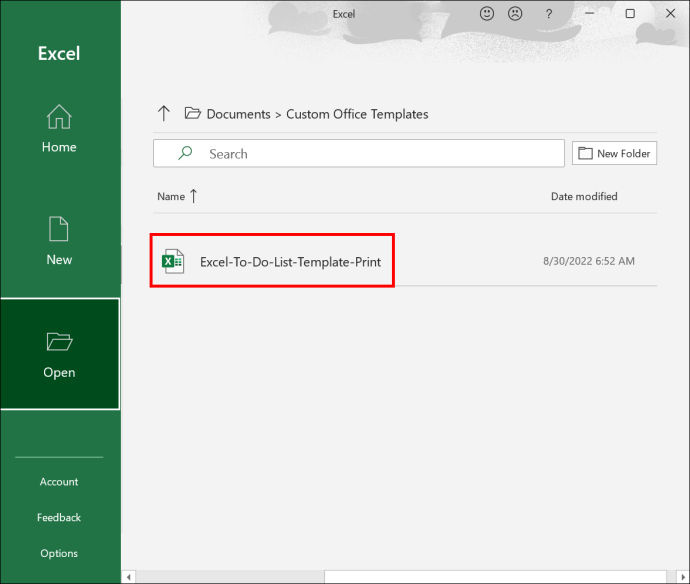This screenshot has height=584, width=690.
Task: Click the up arrow to go up one folder
Action: [x=164, y=114]
